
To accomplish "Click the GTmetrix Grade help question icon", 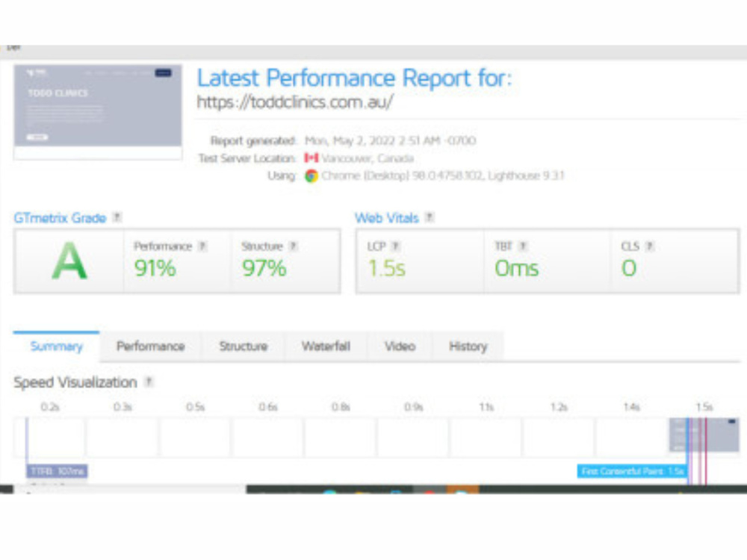I will point(117,217).
